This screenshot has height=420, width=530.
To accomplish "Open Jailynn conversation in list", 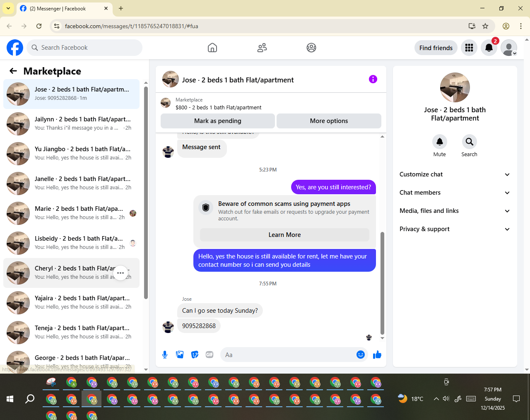I will (71, 124).
